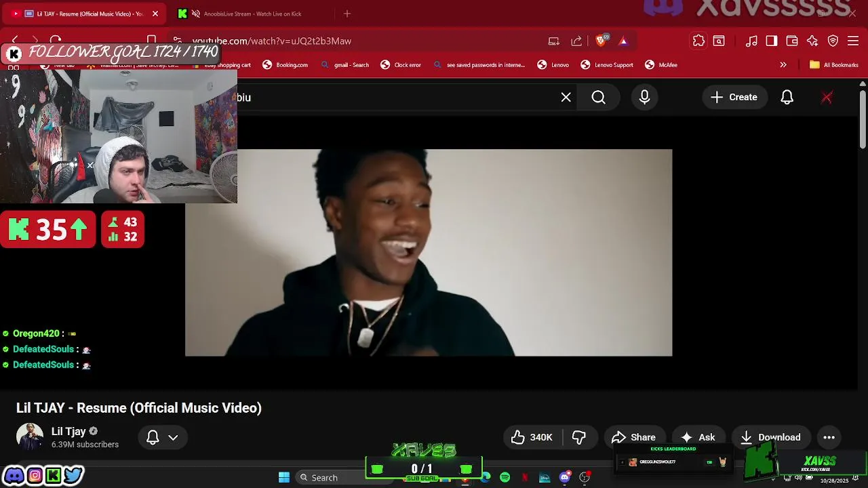Click the 6.39M subscribers text
Screen dimensions: 868x488
coord(85,445)
